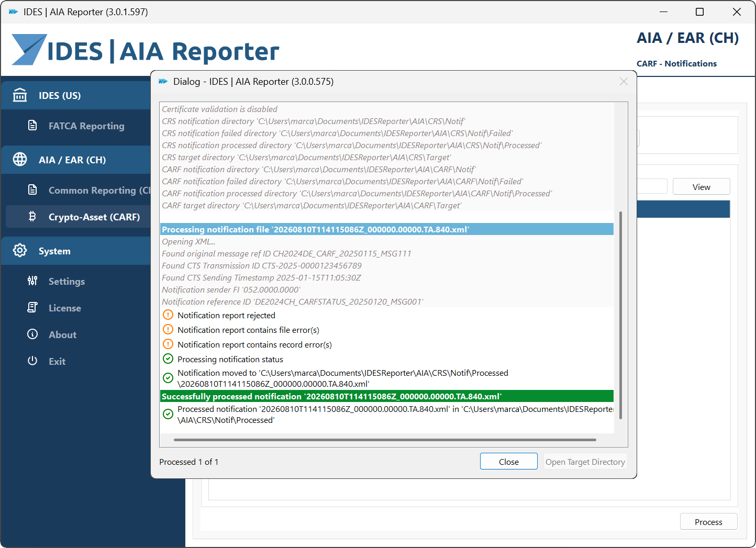The width and height of the screenshot is (756, 548).
Task: Select the blue 'Processing notification file' header line
Action: pos(386,229)
